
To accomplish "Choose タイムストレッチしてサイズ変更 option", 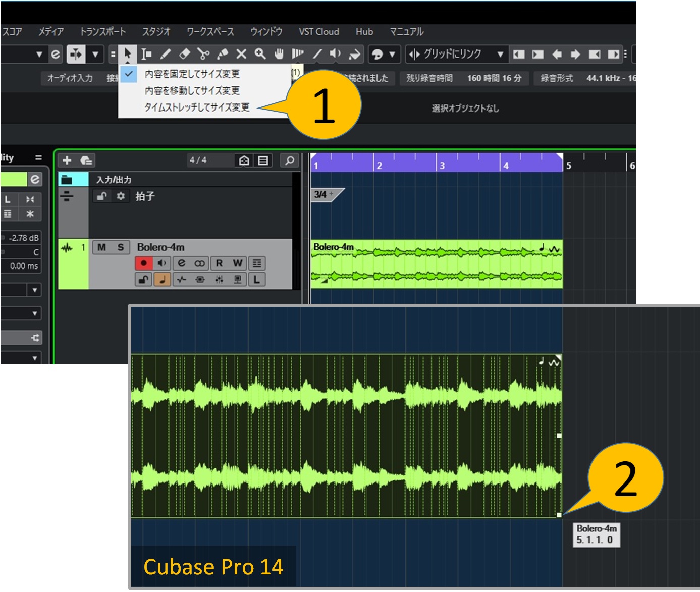I will (197, 107).
